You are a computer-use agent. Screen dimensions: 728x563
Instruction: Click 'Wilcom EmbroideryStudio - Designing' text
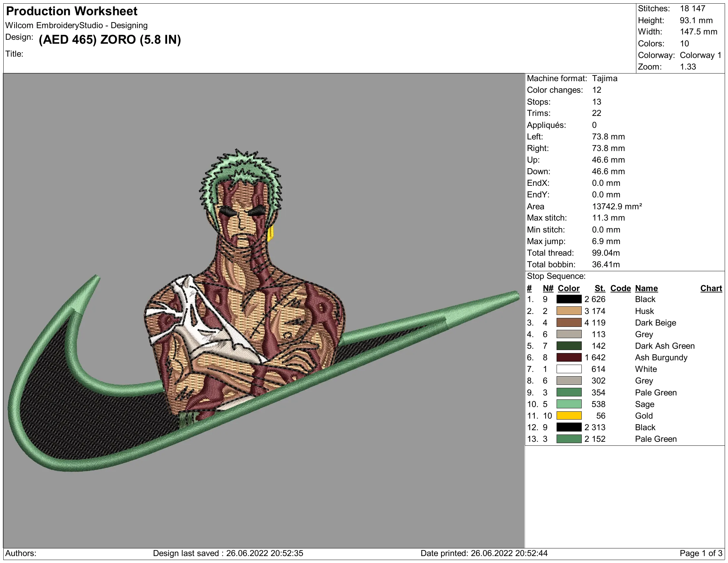point(76,26)
